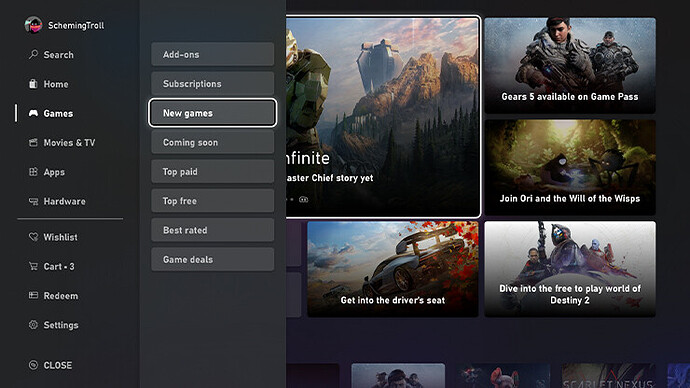
Task: Close the side menu with CLOSE
Action: pos(50,365)
